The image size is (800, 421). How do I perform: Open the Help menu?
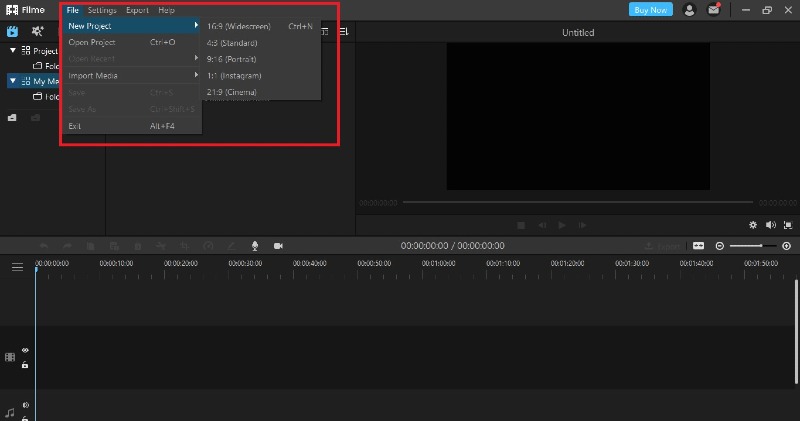pos(166,10)
